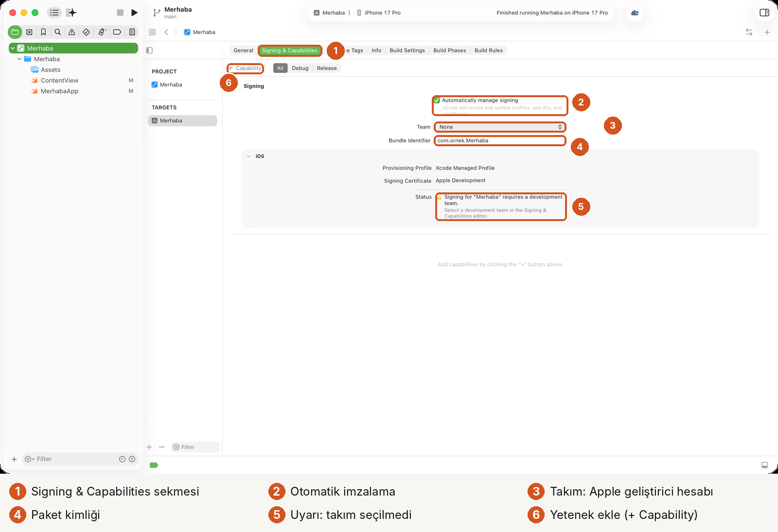The width and height of the screenshot is (778, 532).
Task: Open ContentView file in navigator
Action: click(x=59, y=81)
